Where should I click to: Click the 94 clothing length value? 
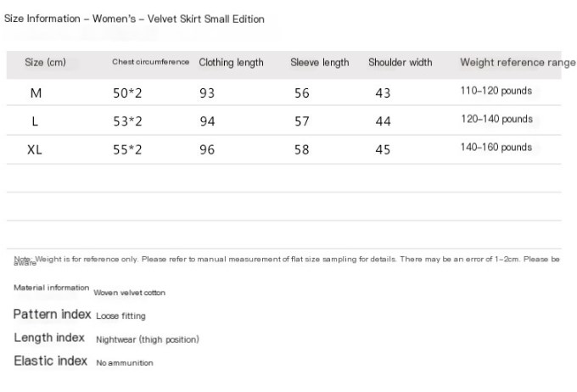tap(207, 121)
